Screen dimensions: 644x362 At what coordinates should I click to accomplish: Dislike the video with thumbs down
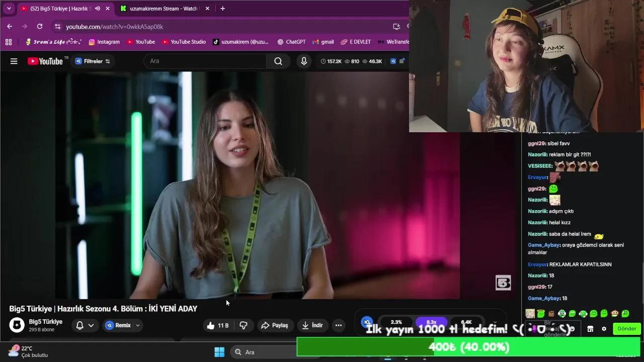(244, 325)
